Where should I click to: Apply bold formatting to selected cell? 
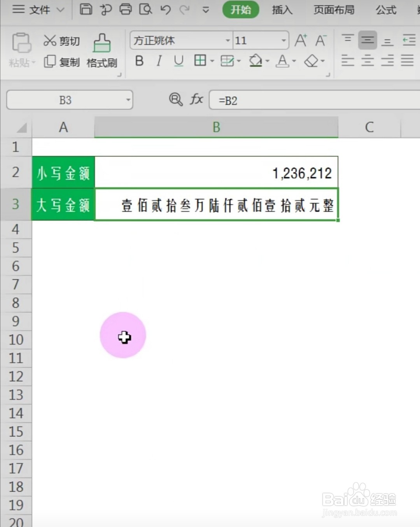click(139, 61)
